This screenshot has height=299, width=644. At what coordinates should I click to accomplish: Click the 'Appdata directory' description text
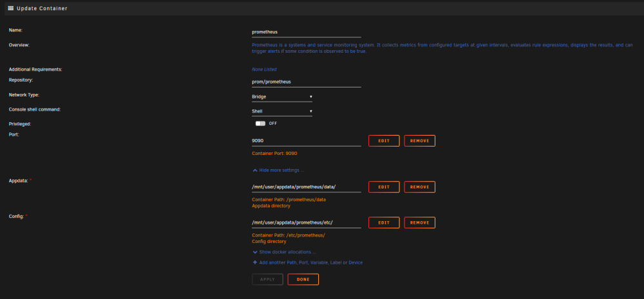(271, 206)
